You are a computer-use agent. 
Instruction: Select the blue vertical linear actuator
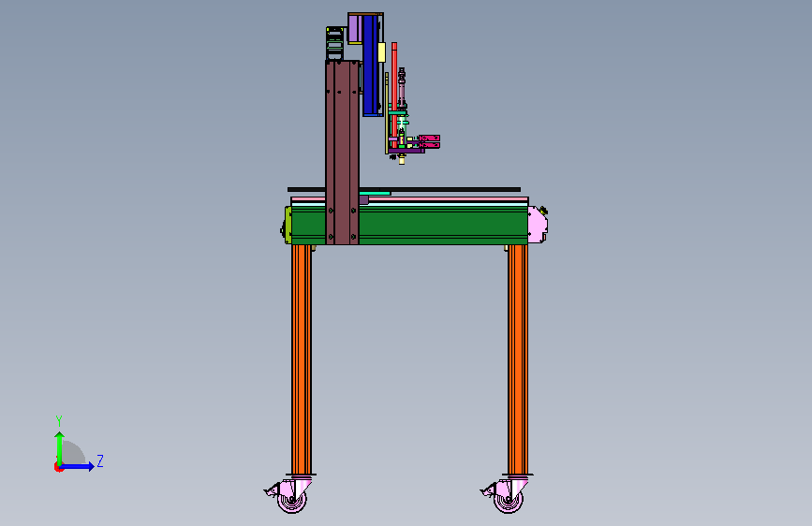click(370, 66)
